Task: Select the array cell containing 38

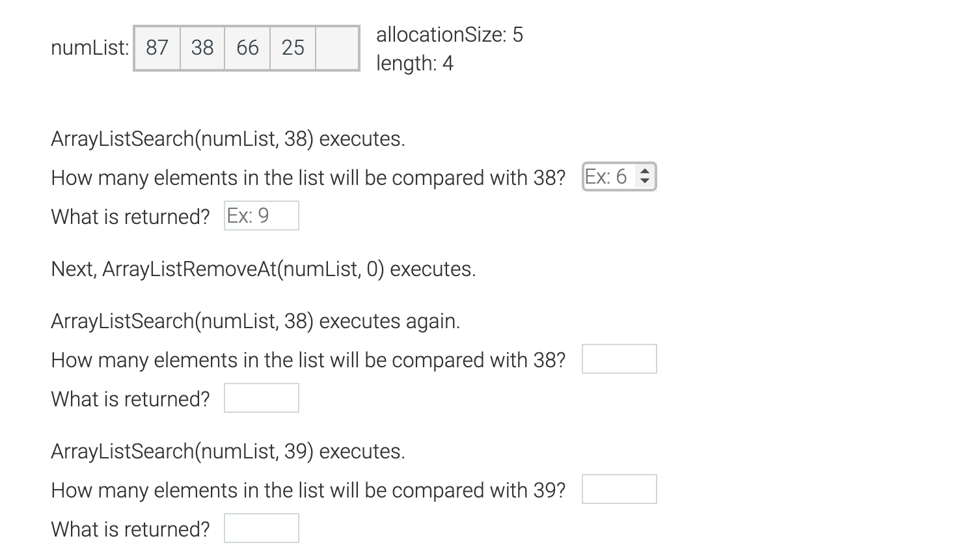Action: tap(202, 48)
